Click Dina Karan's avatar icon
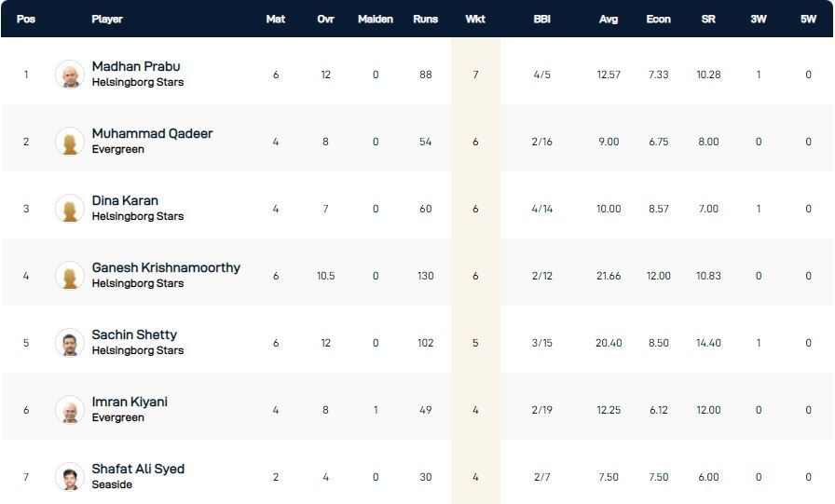 [70, 209]
